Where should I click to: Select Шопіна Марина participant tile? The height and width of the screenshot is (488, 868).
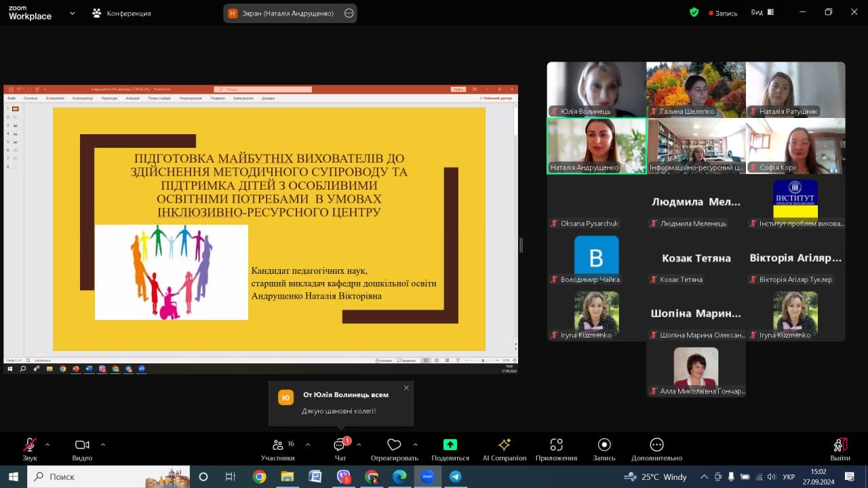pos(696,314)
